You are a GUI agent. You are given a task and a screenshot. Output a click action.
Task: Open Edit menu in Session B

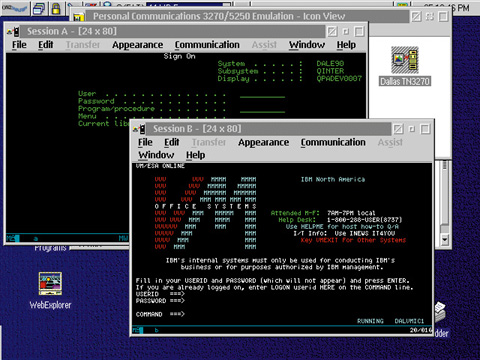click(172, 142)
